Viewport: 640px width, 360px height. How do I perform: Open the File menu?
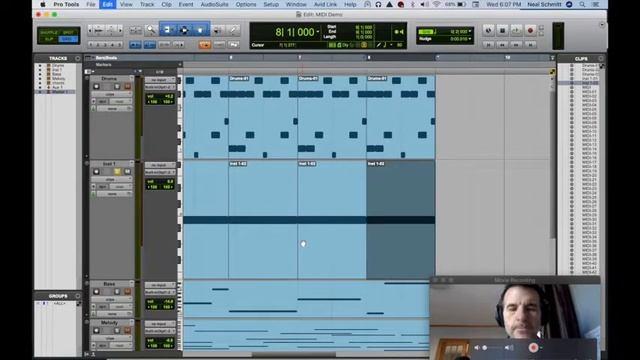pyautogui.click(x=91, y=4)
